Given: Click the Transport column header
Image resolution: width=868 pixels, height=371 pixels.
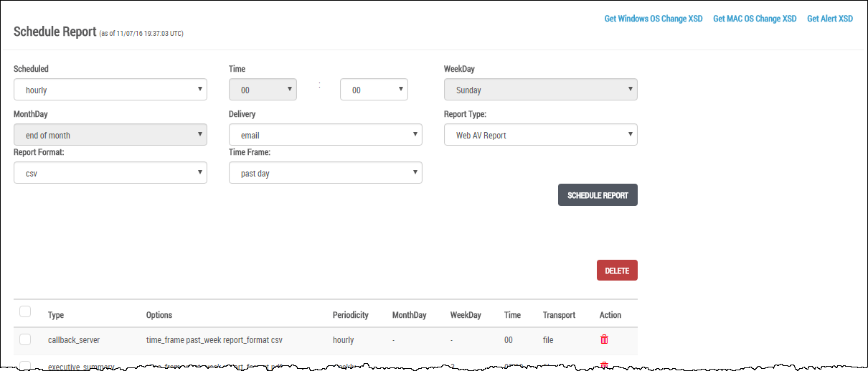Looking at the screenshot, I should 559,315.
